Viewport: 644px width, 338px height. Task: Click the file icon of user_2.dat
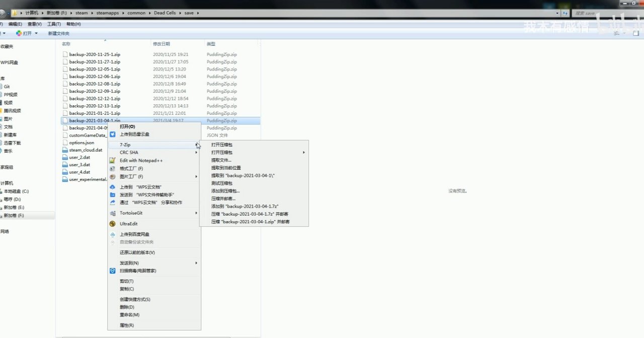tap(65, 157)
